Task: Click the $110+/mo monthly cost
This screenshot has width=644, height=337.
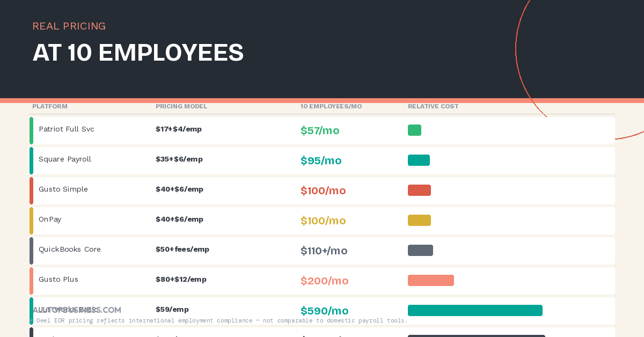Action: click(324, 251)
